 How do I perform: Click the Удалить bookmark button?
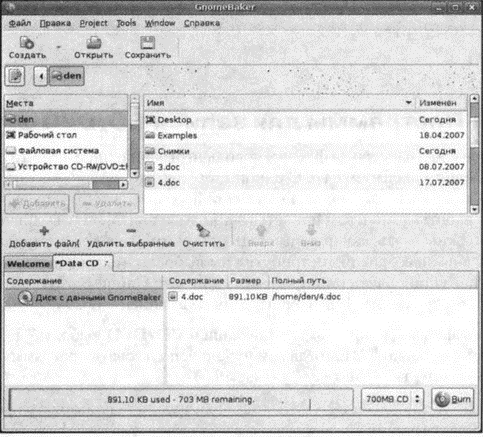click(x=106, y=203)
